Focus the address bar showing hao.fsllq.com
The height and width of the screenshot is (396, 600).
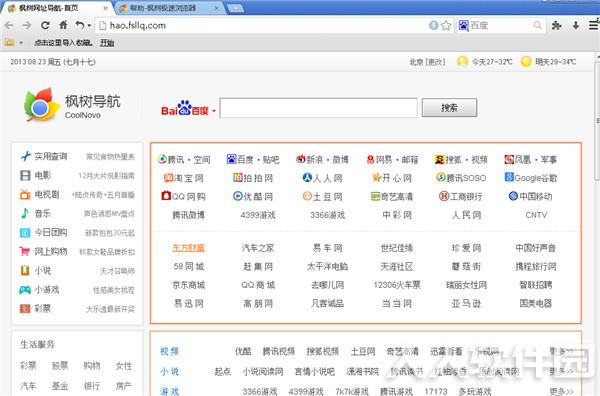[264, 25]
